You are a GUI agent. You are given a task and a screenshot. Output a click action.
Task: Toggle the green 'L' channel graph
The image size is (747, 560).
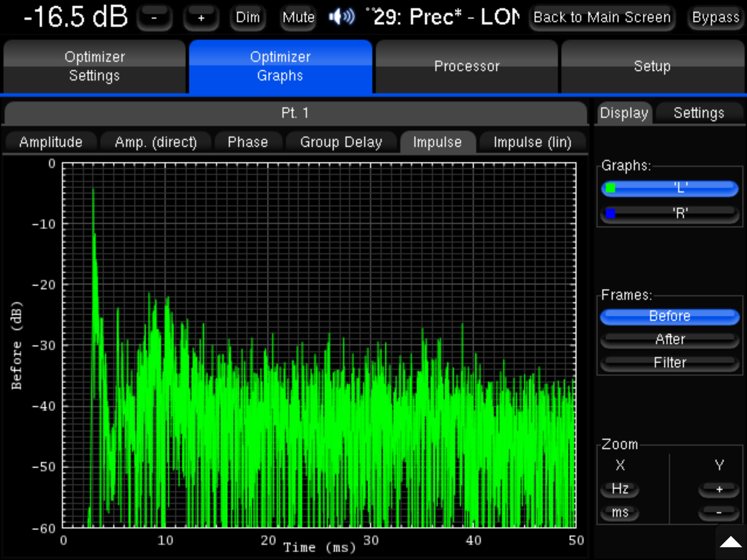[x=670, y=188]
